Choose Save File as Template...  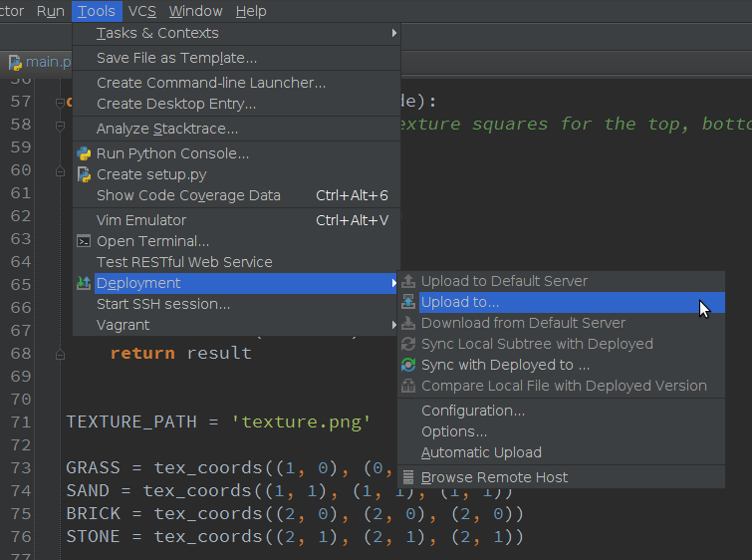pos(236,58)
